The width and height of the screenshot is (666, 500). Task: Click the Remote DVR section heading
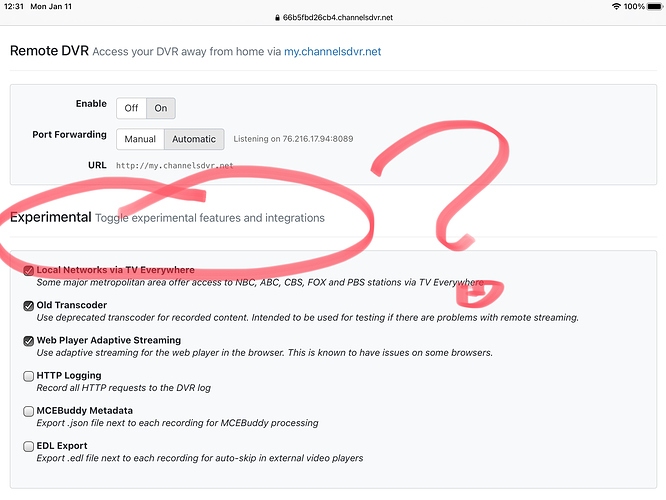[x=48, y=50]
